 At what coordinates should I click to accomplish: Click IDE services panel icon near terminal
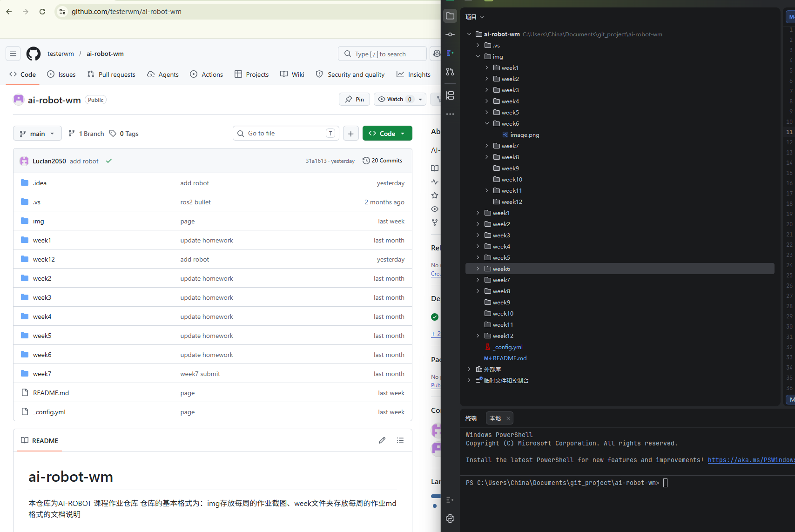click(x=450, y=500)
